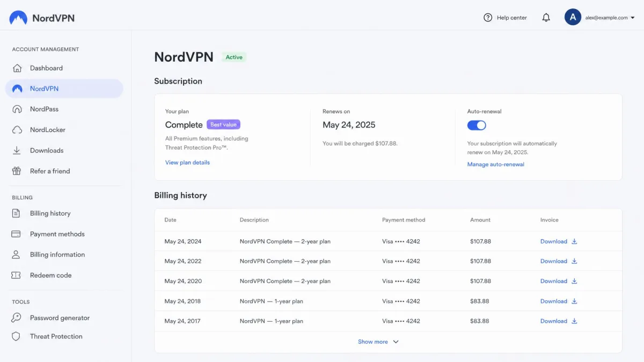This screenshot has height=362, width=644.
Task: Open Threat Protection in the sidebar
Action: coord(64,336)
